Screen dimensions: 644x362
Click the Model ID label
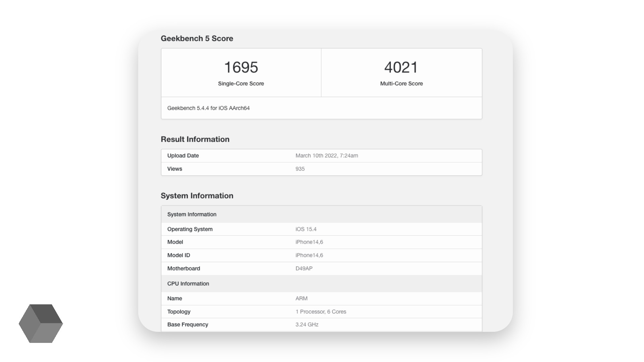click(x=179, y=255)
